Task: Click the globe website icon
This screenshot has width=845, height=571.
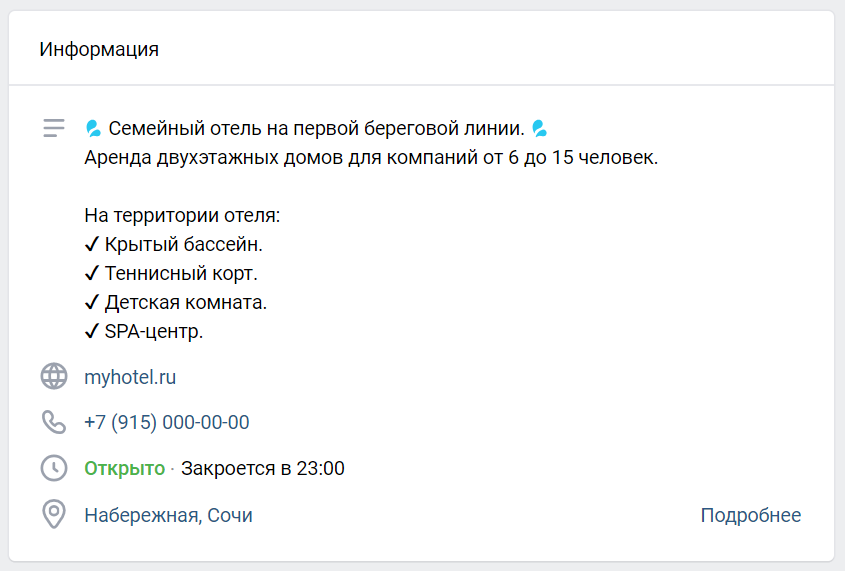Action: pyautogui.click(x=53, y=376)
